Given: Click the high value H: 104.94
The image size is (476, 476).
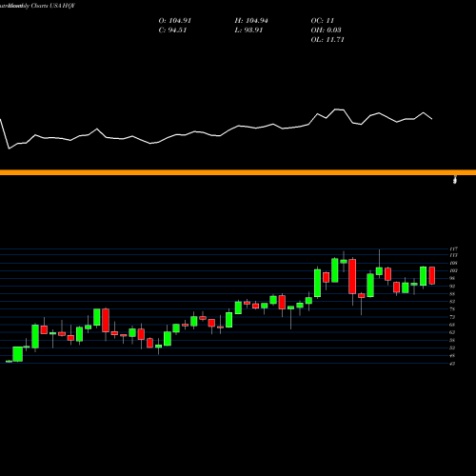Looking at the screenshot, I should [251, 21].
